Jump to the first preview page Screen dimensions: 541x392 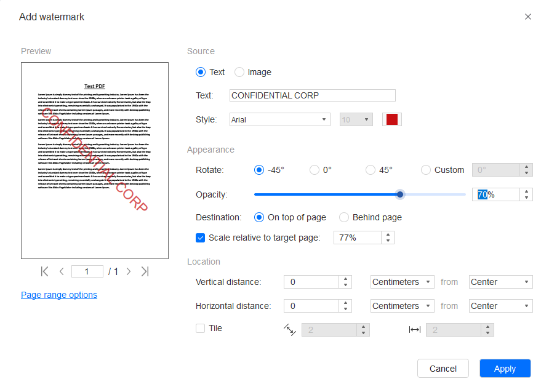[44, 271]
